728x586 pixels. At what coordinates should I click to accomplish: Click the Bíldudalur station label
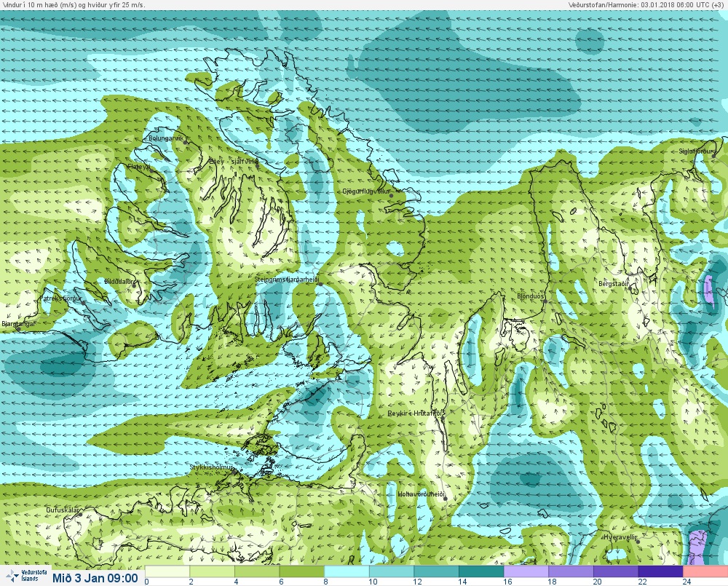point(119,282)
